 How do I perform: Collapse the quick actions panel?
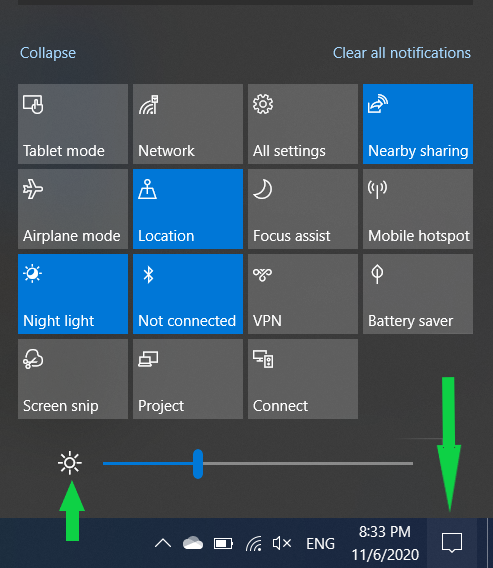48,53
